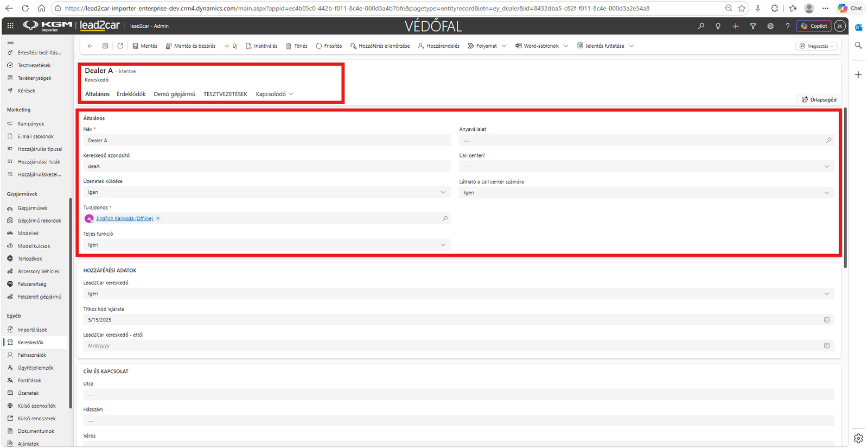868x448 pixels.
Task: Click Törlés delete button
Action: (296, 46)
